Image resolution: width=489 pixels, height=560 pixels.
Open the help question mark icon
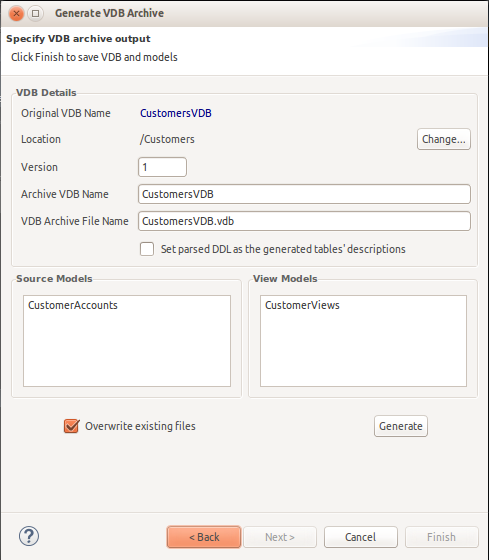[29, 536]
